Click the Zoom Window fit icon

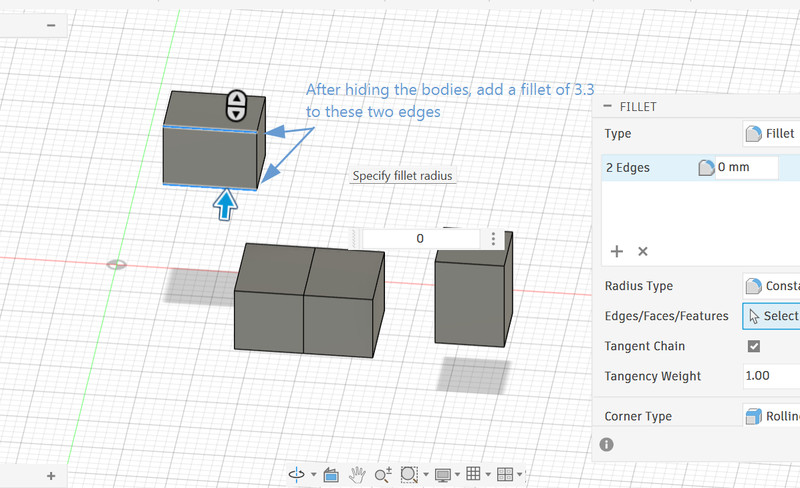(409, 475)
